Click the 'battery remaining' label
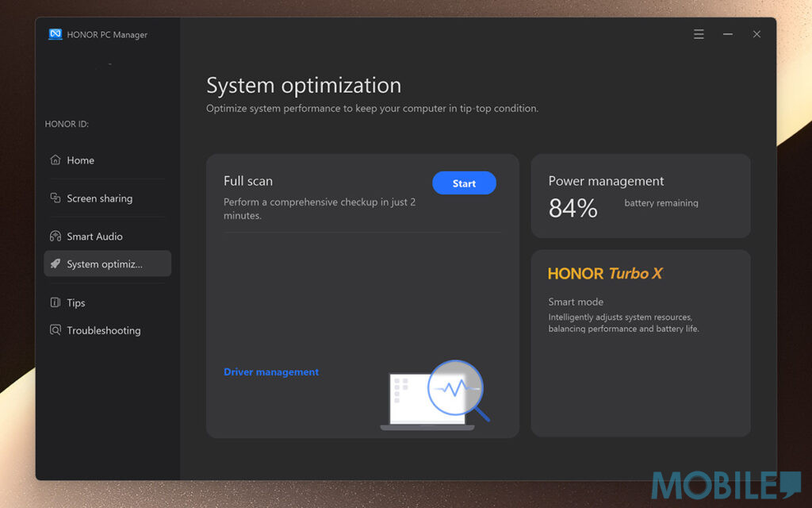 coord(661,203)
